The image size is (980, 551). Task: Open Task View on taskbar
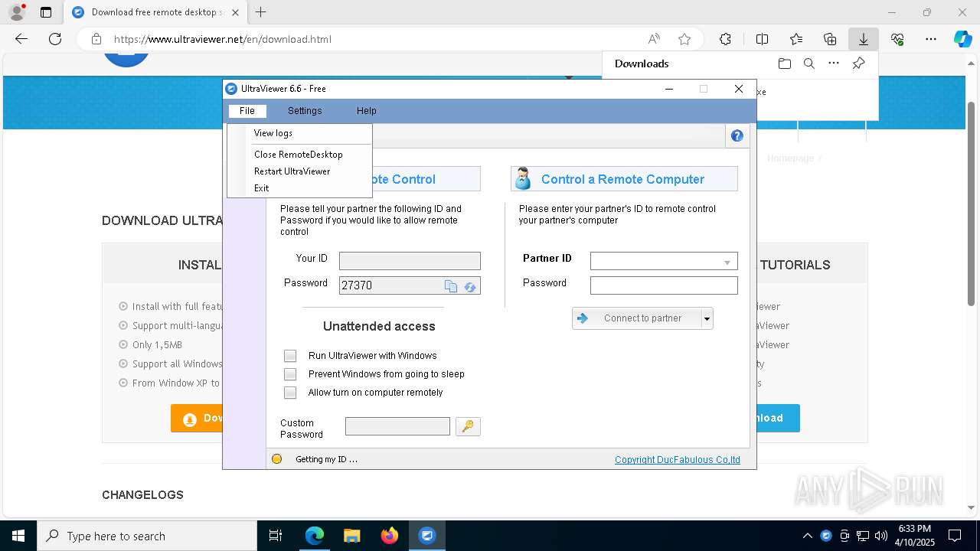(276, 536)
